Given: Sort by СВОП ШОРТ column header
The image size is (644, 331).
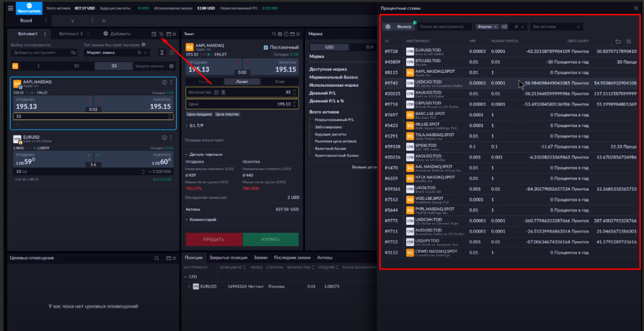Looking at the screenshot, I should point(579,41).
